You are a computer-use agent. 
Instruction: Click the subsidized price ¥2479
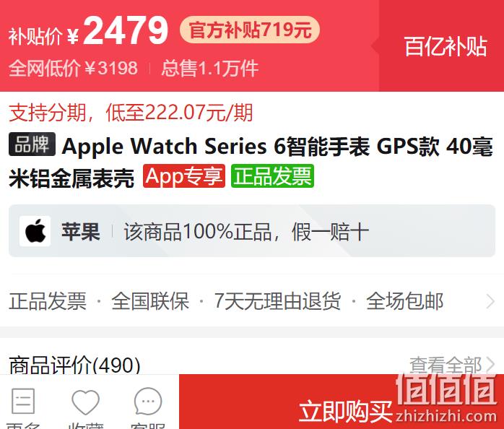click(118, 31)
